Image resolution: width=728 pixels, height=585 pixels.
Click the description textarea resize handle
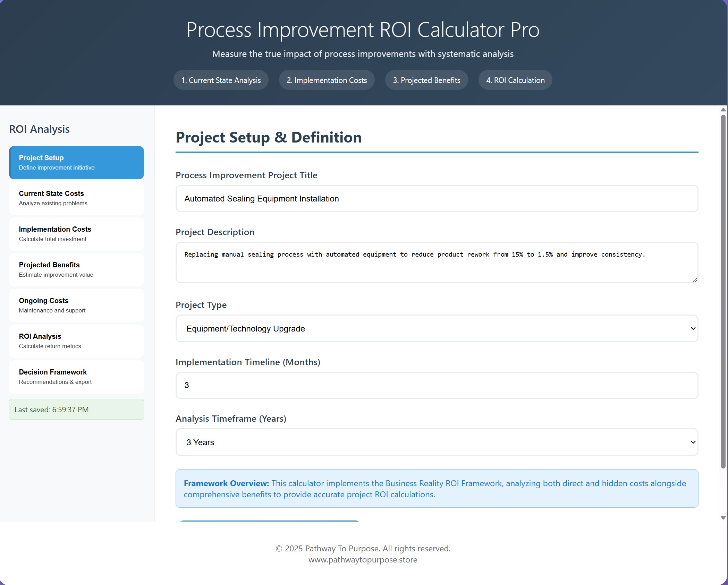tap(695, 280)
